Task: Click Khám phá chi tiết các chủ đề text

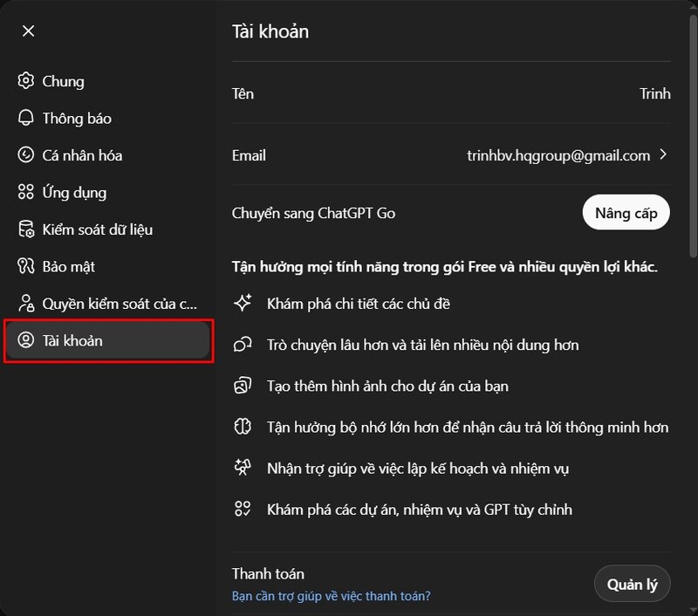Action: pos(359,304)
